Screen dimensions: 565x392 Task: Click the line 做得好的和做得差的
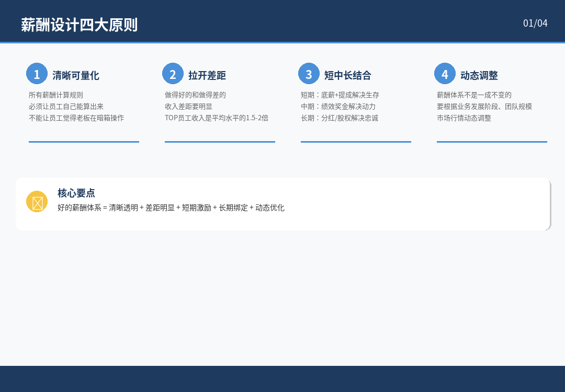pos(195,95)
